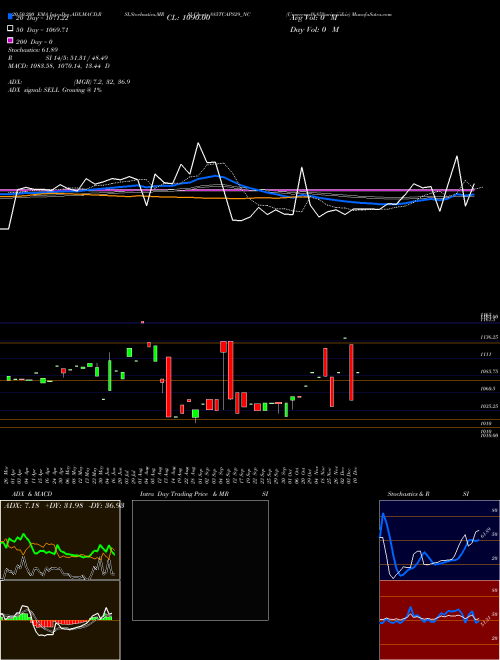Click the 61.89 label inside Stochastics chart
The width and height of the screenshot is (500, 660).
click(486, 533)
